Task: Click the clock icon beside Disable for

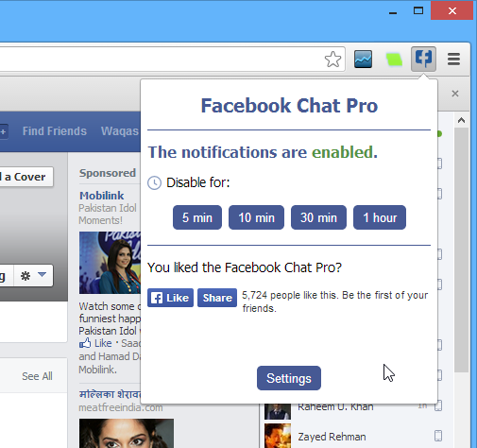Action: (x=154, y=182)
